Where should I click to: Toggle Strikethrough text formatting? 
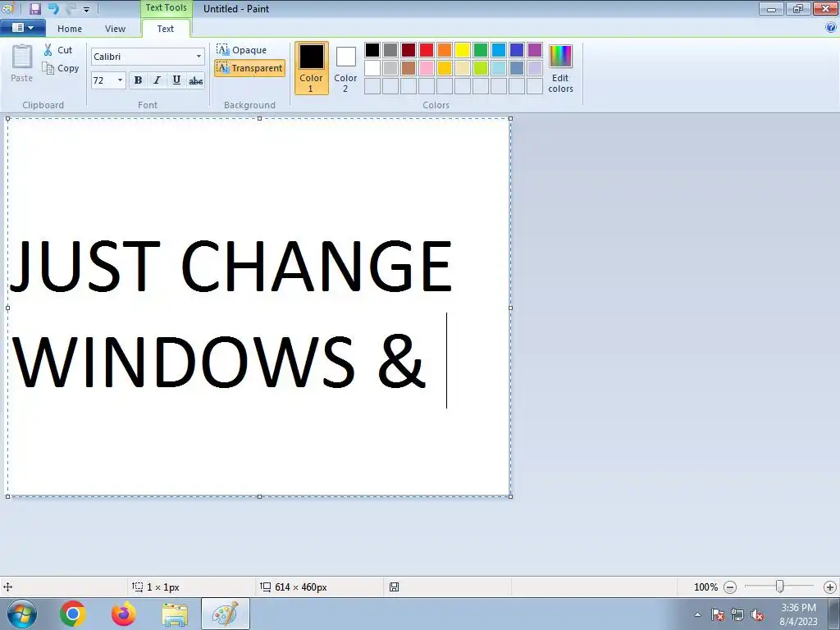195,80
